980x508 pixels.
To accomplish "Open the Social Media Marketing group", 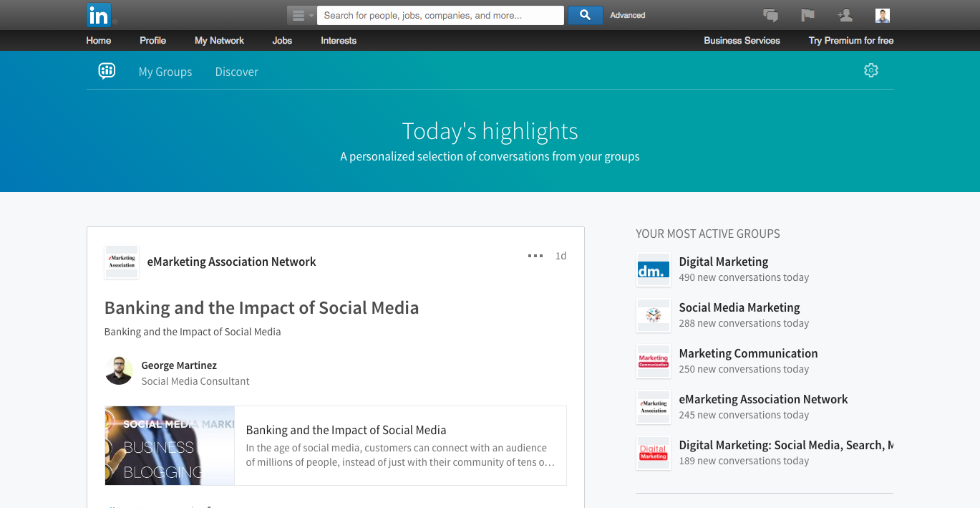I will [x=739, y=307].
